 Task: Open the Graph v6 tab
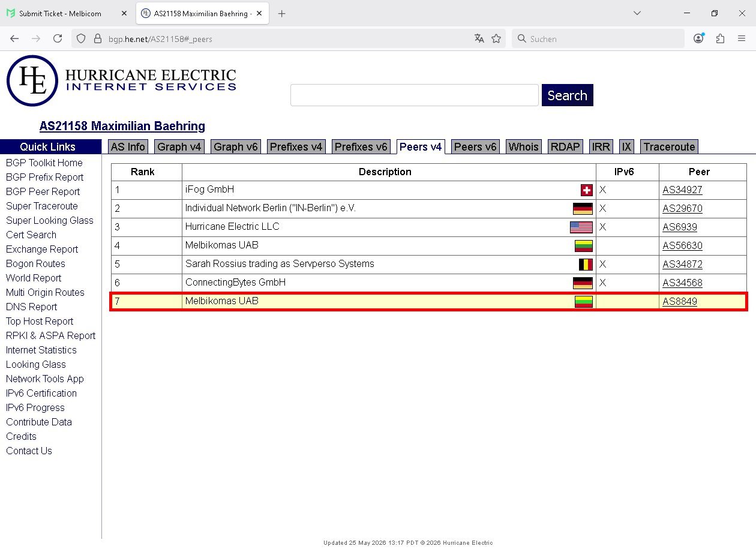[x=236, y=147]
